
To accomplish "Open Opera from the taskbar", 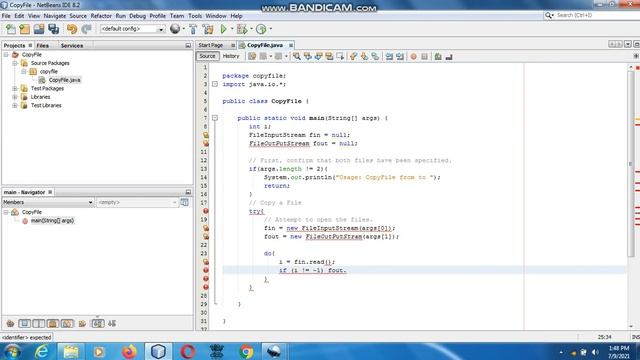I will click(x=187, y=351).
